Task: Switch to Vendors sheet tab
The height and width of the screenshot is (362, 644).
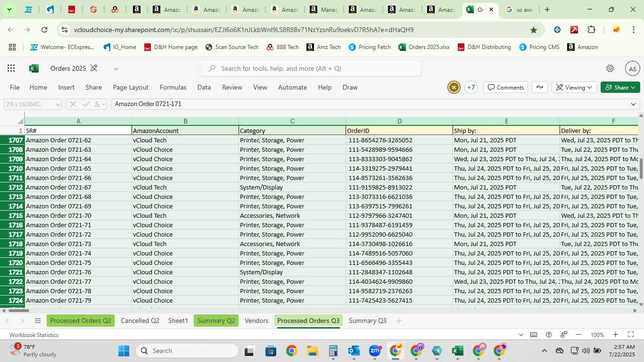Action: (256, 321)
